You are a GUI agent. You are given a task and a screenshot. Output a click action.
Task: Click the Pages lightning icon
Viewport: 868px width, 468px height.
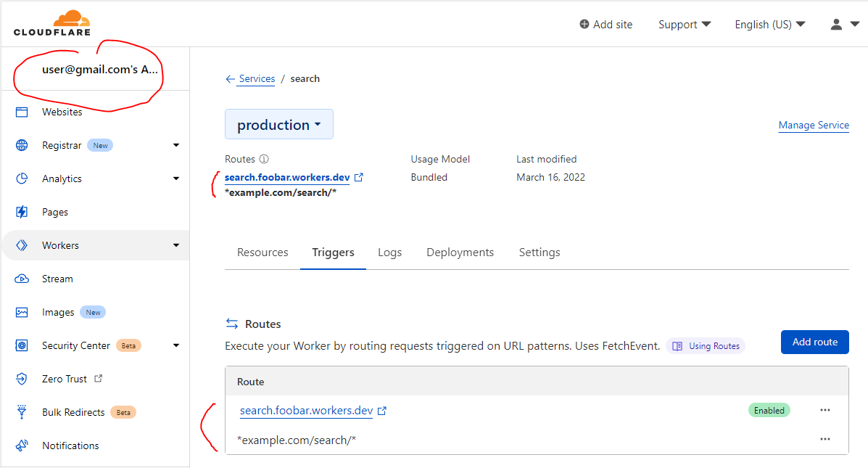(x=22, y=212)
